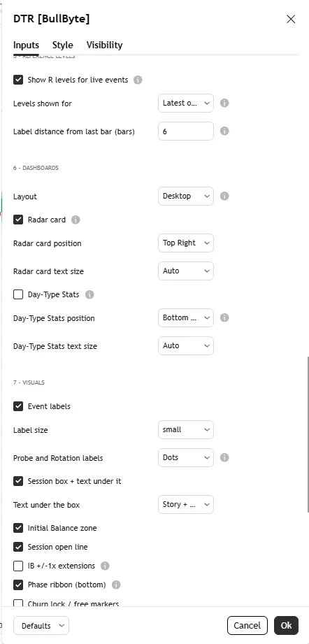
Task: Open info tooltip for Show R levels
Action: pyautogui.click(x=138, y=80)
